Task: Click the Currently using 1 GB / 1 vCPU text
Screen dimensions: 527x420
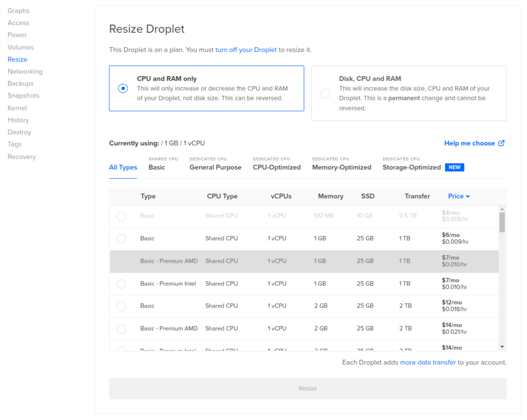Action: 156,143
